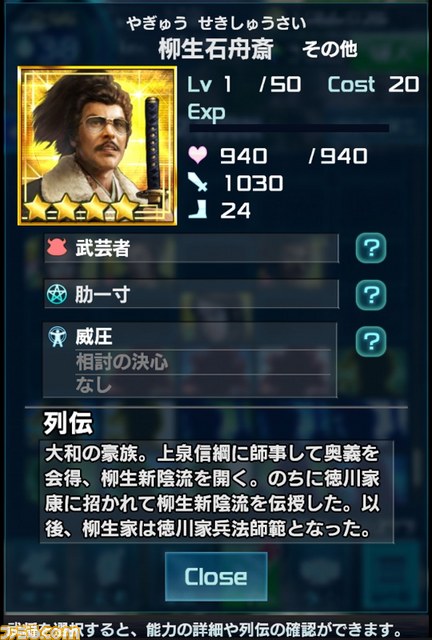Select the 武芸者 trait row
The image size is (432, 640).
tap(191, 248)
